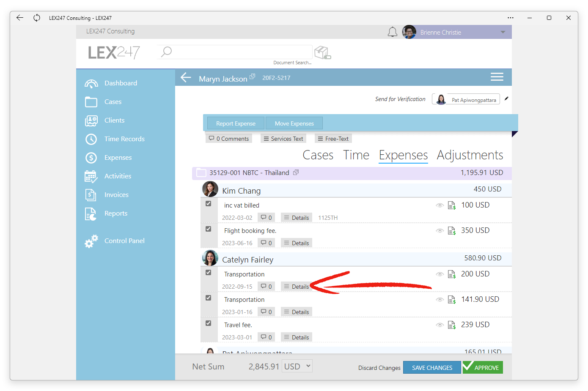Uncheck the 'inc vat billed' expense checkbox
The height and width of the screenshot is (391, 588).
tap(209, 204)
